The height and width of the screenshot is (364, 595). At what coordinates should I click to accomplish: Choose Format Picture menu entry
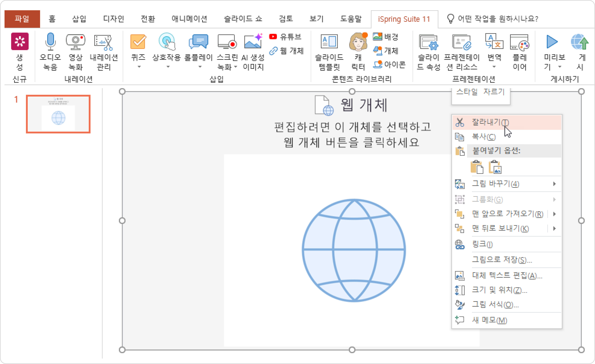(x=495, y=305)
